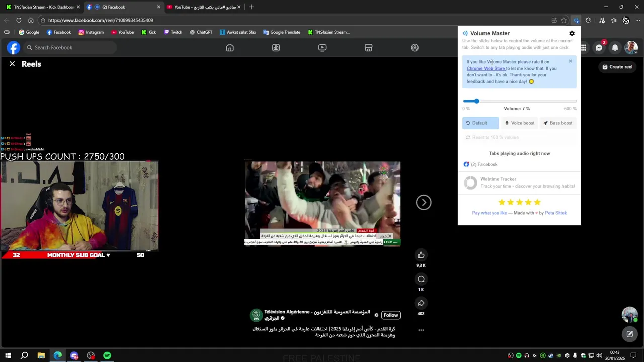Go to the next reel arrow
Screen dimensions: 644x362
[x=424, y=202]
